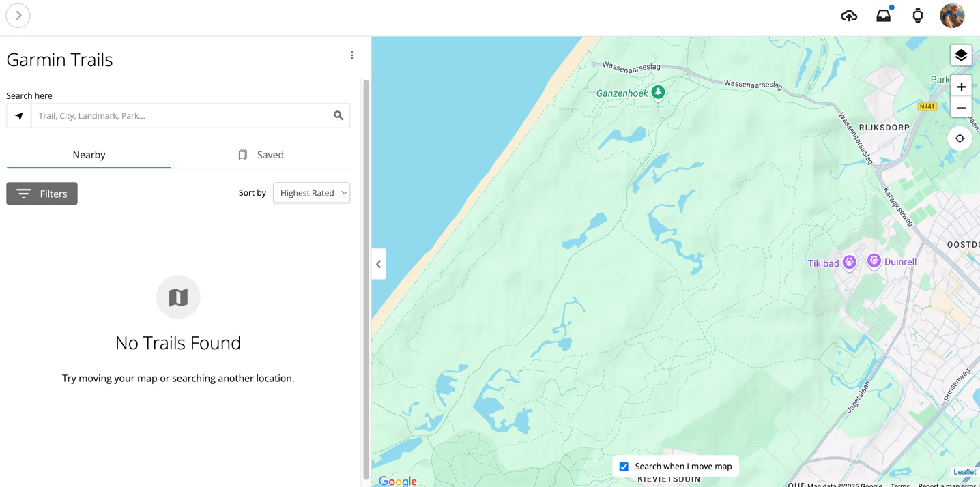
Task: Click the "No Trails Found" heading
Action: [178, 342]
